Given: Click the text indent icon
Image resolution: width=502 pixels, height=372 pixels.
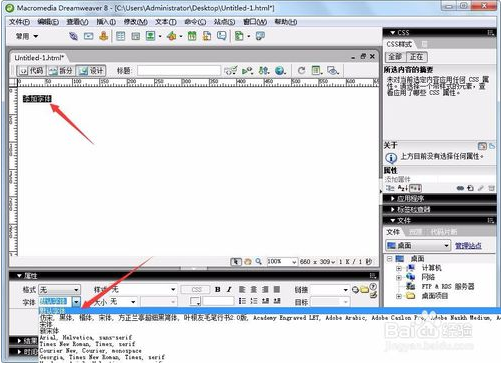Looking at the screenshot, I should [277, 301].
